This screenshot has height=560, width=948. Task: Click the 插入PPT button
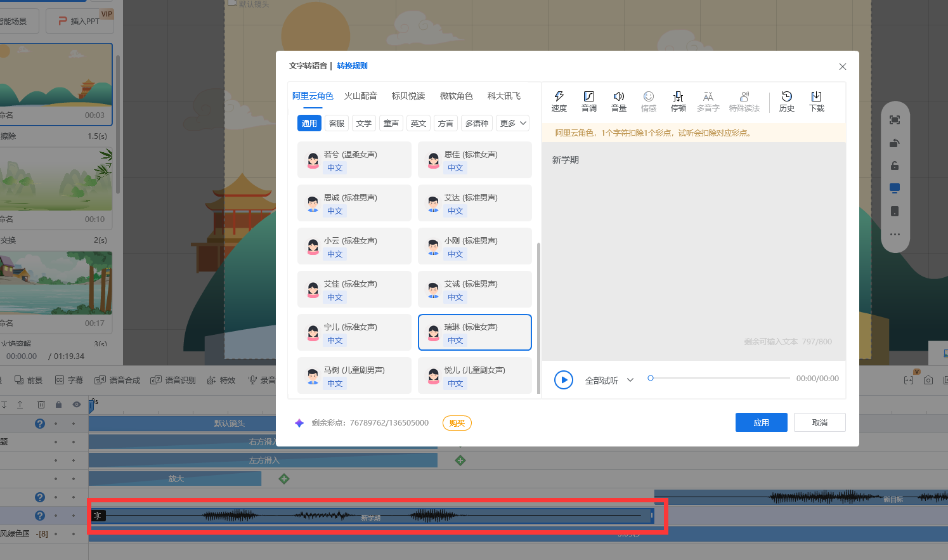[x=79, y=21]
